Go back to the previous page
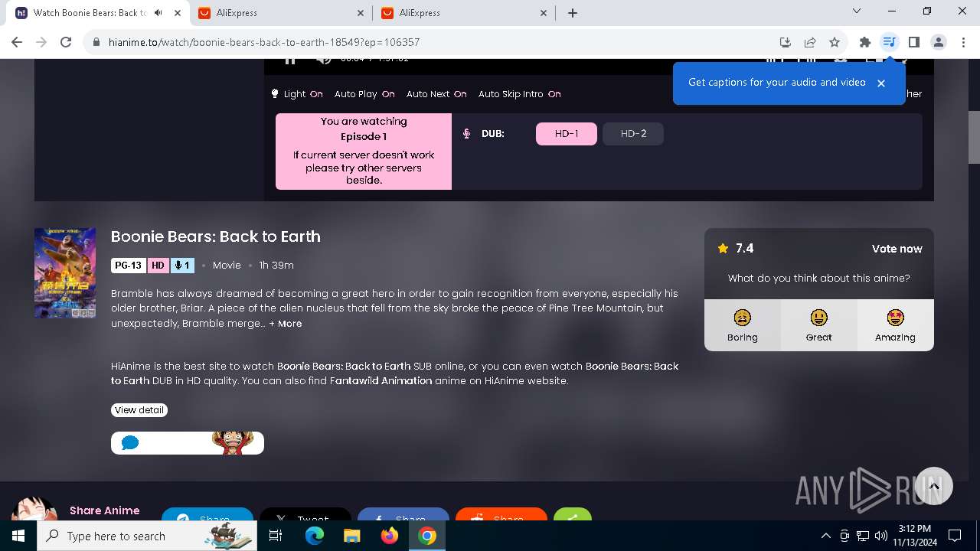The width and height of the screenshot is (980, 551). [x=17, y=42]
